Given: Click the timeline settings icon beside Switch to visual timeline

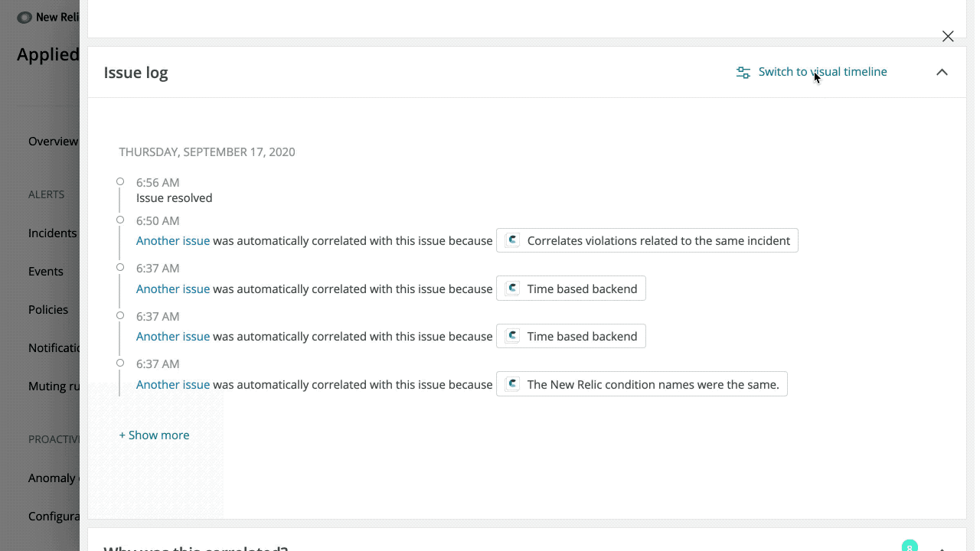Looking at the screenshot, I should 742,72.
